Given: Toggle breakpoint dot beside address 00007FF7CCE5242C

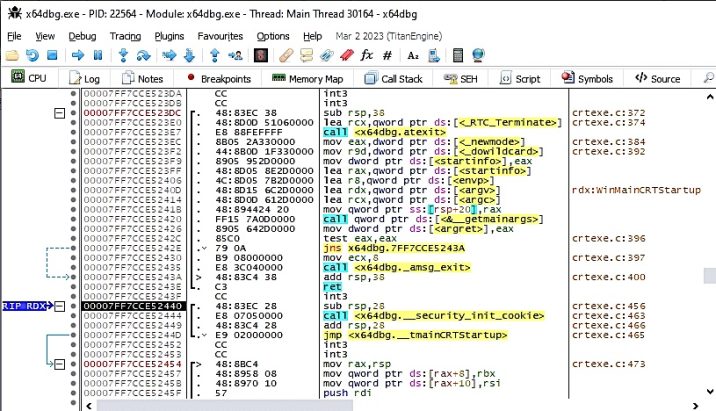Looking at the screenshot, I should click(x=75, y=238).
